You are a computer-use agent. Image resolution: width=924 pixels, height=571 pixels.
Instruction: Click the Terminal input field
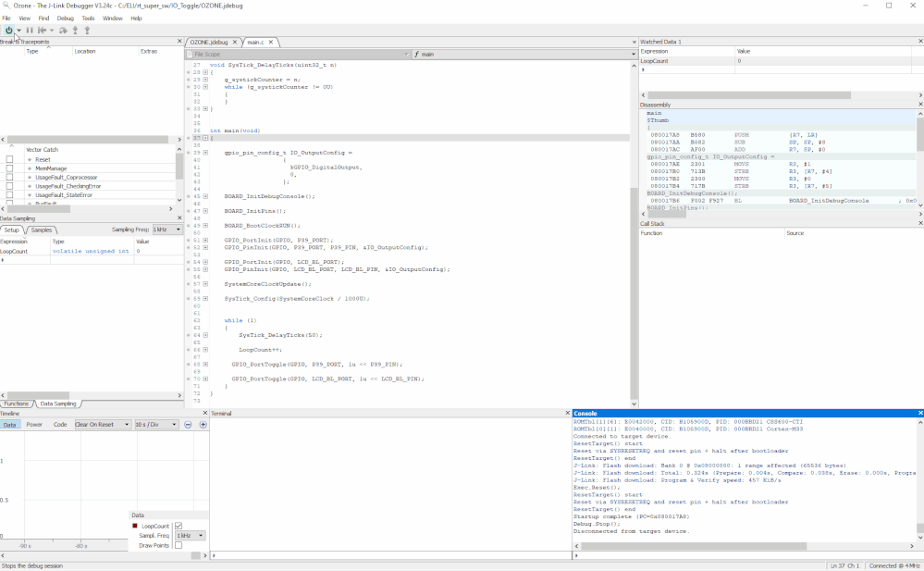tap(390, 555)
